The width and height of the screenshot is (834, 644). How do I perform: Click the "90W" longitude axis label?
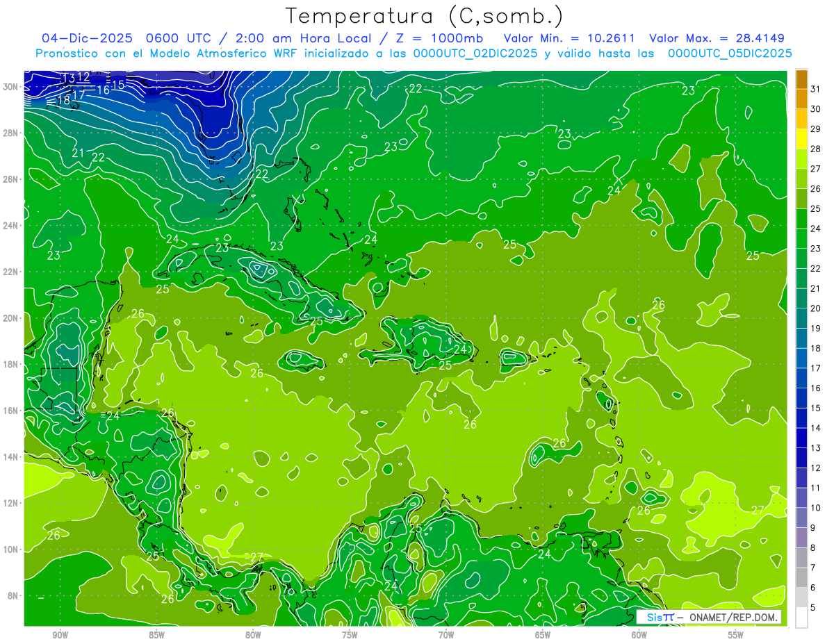point(60,635)
